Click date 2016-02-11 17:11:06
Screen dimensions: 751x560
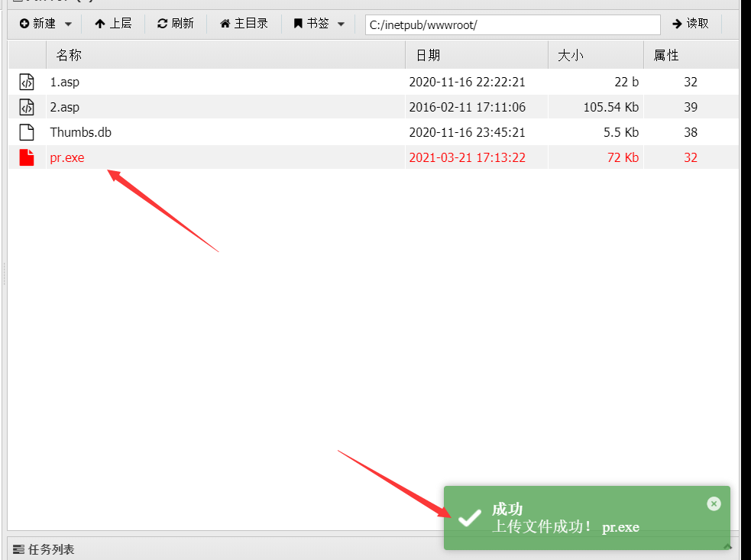[x=467, y=107]
